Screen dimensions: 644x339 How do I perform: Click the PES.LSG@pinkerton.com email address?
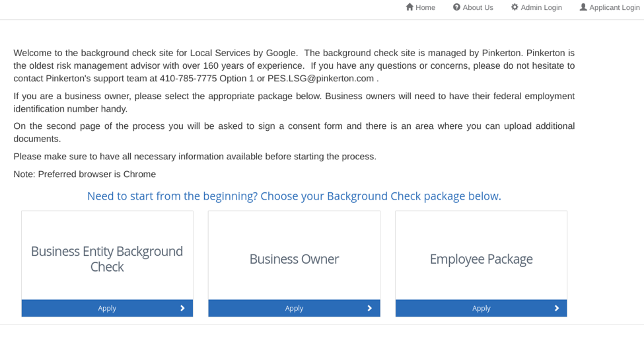(320, 79)
